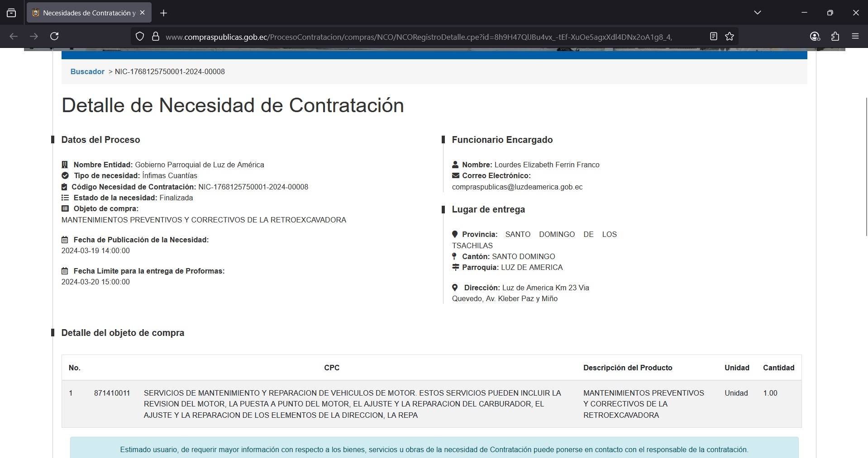View site security padlock information
868x458 pixels.
(x=156, y=37)
